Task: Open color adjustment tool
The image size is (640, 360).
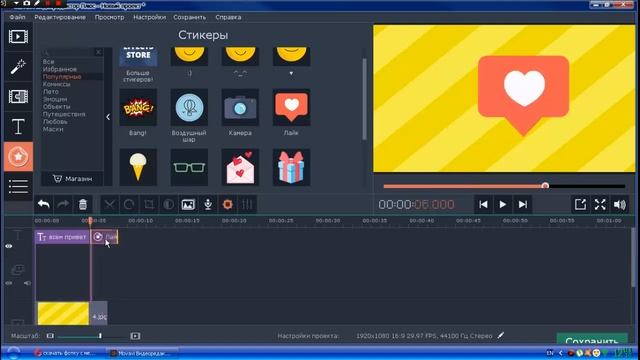Action: (168, 204)
